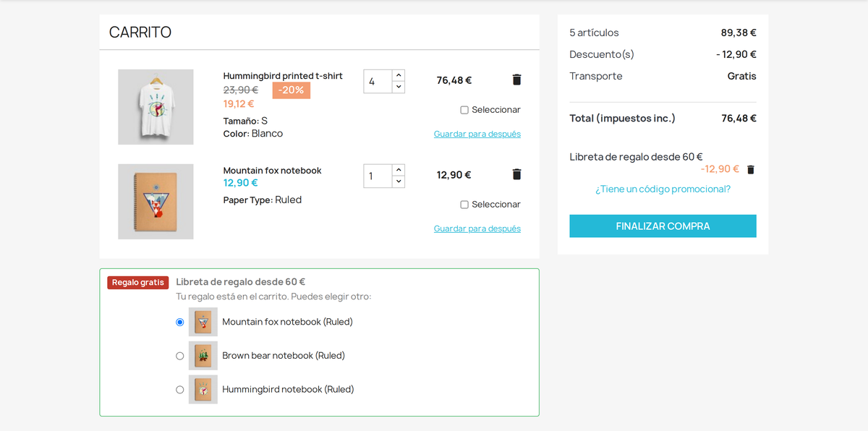
Task: Click the 76,48 € t-shirt line total
Action: tap(454, 80)
